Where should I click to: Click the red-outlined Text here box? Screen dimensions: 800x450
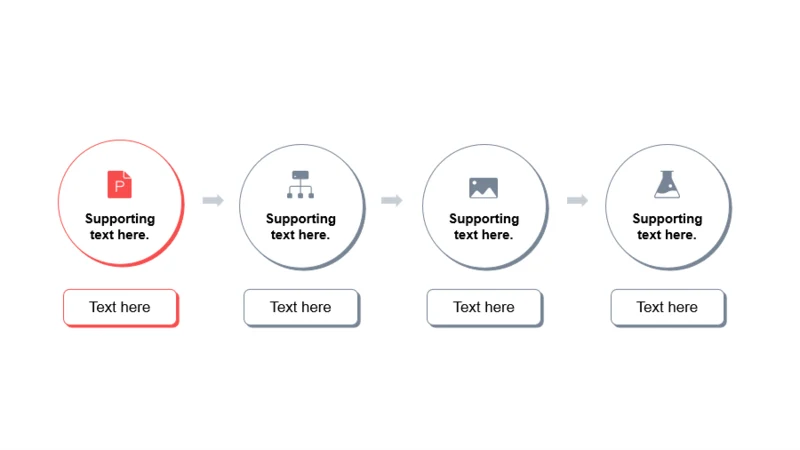[x=120, y=307]
